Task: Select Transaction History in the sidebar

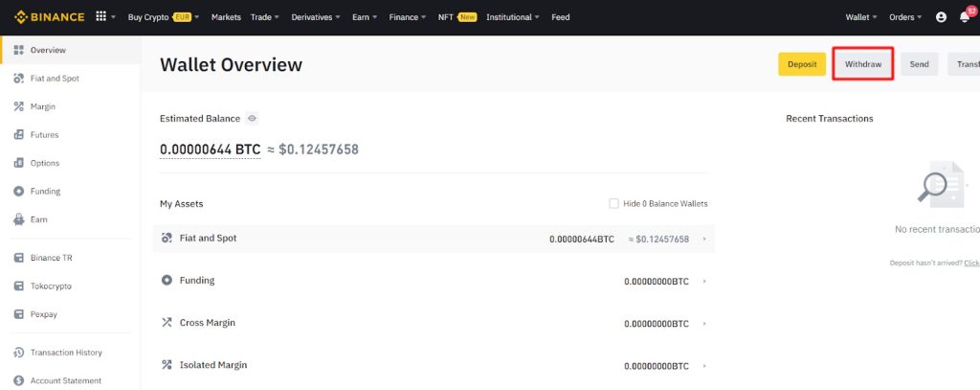Action: [70, 353]
